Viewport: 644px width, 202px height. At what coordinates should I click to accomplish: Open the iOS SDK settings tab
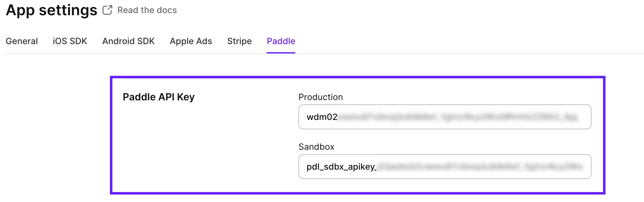coord(70,41)
